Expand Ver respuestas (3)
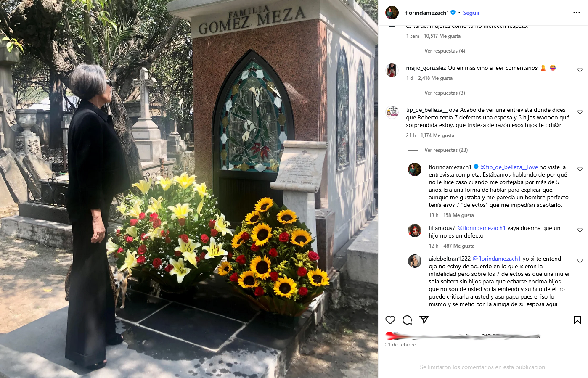 (445, 93)
